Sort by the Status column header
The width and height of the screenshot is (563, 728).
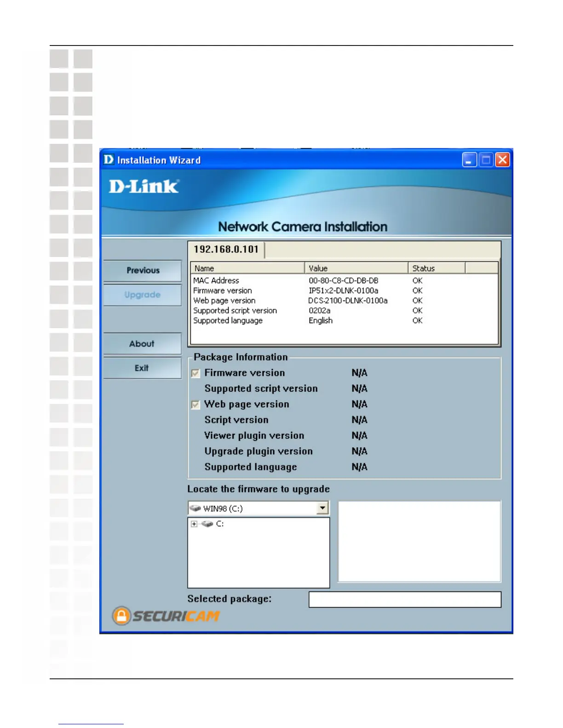point(437,268)
